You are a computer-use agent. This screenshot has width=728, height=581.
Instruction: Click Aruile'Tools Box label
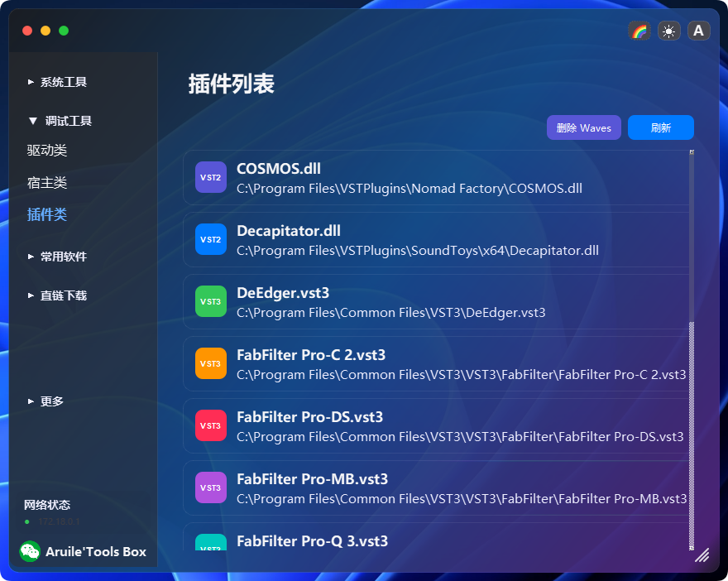coord(96,552)
